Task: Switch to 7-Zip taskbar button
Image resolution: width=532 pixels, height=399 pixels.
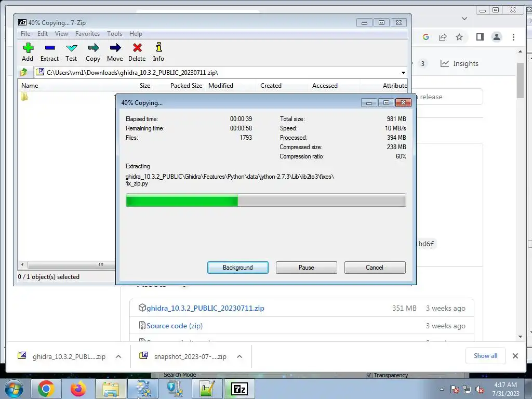Action: [239, 389]
